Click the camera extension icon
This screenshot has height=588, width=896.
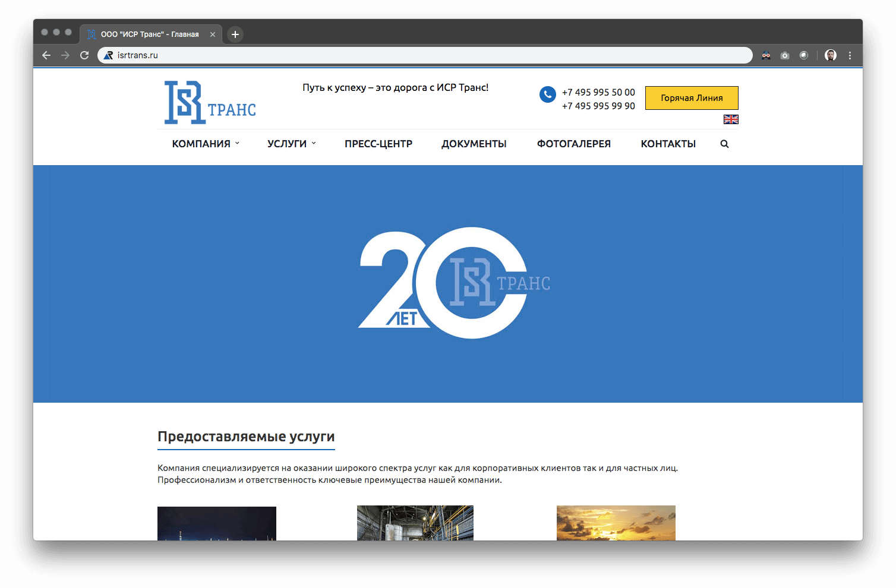pos(785,55)
